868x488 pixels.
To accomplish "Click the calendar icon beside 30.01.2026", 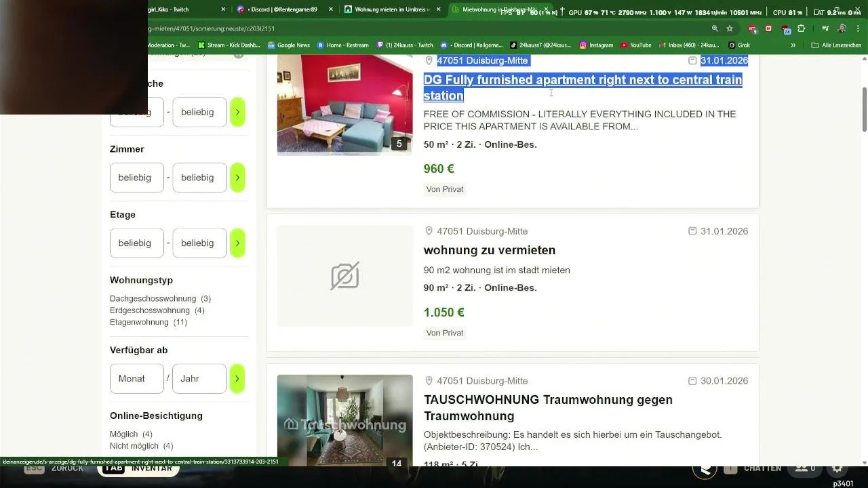I will (x=692, y=381).
